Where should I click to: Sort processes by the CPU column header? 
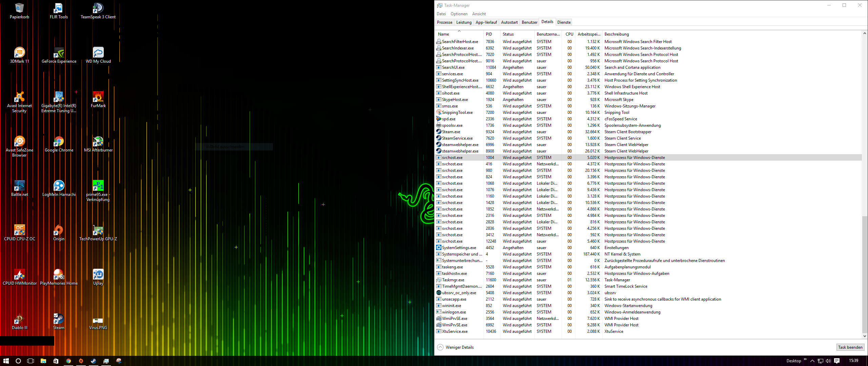[x=569, y=34]
